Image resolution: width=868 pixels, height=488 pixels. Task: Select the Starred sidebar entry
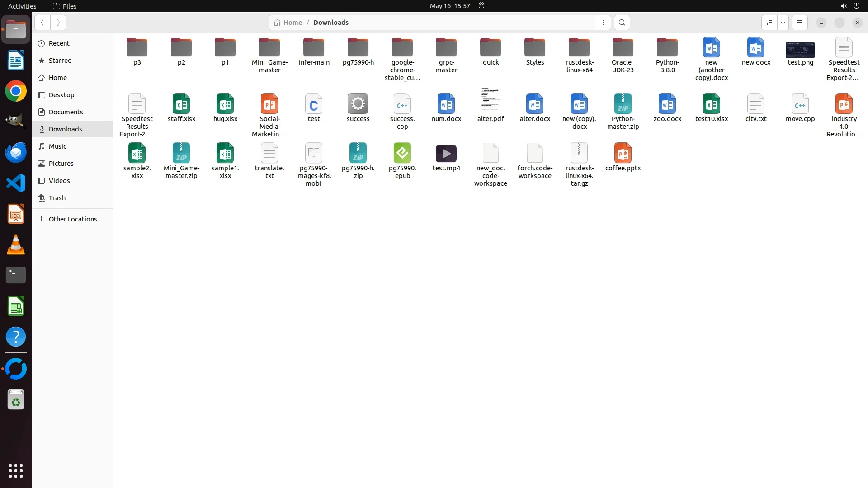coord(60,61)
